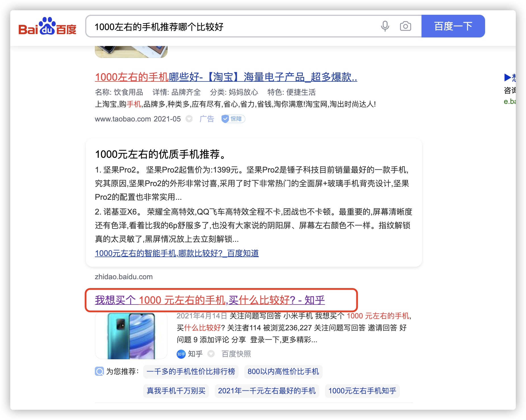Click the 广告 label
Screen dimensions: 526x420
[x=207, y=119]
